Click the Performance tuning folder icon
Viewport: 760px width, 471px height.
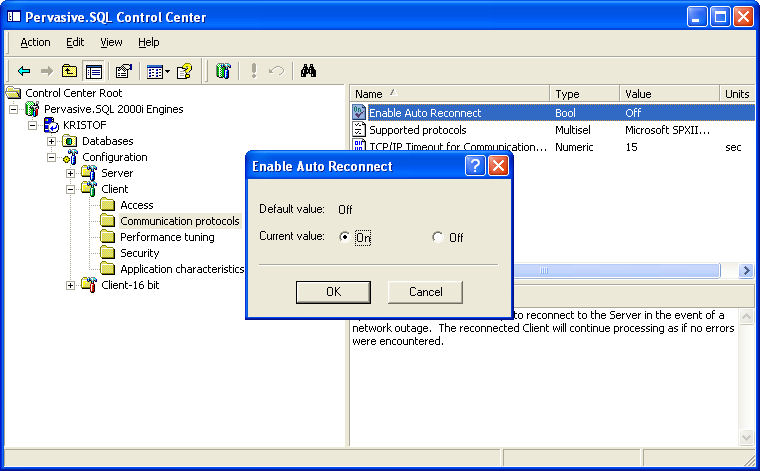pyautogui.click(x=108, y=237)
